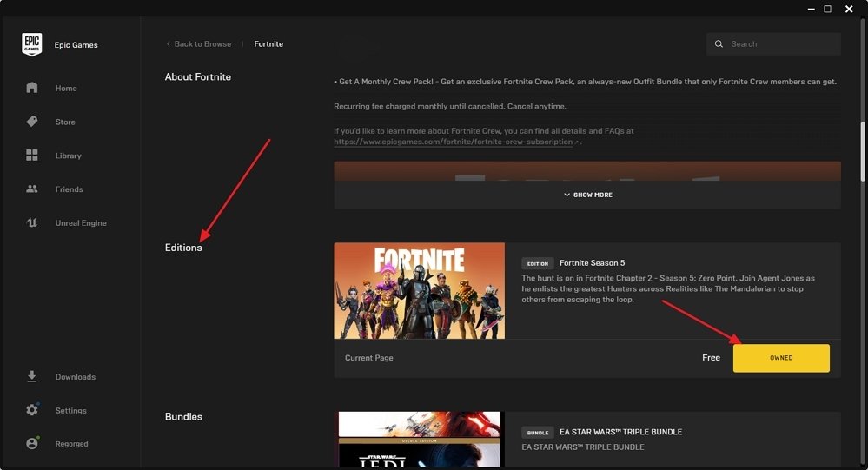868x470 pixels.
Task: Click the EDITION badge next to Fortnite Season 5
Action: coord(538,263)
